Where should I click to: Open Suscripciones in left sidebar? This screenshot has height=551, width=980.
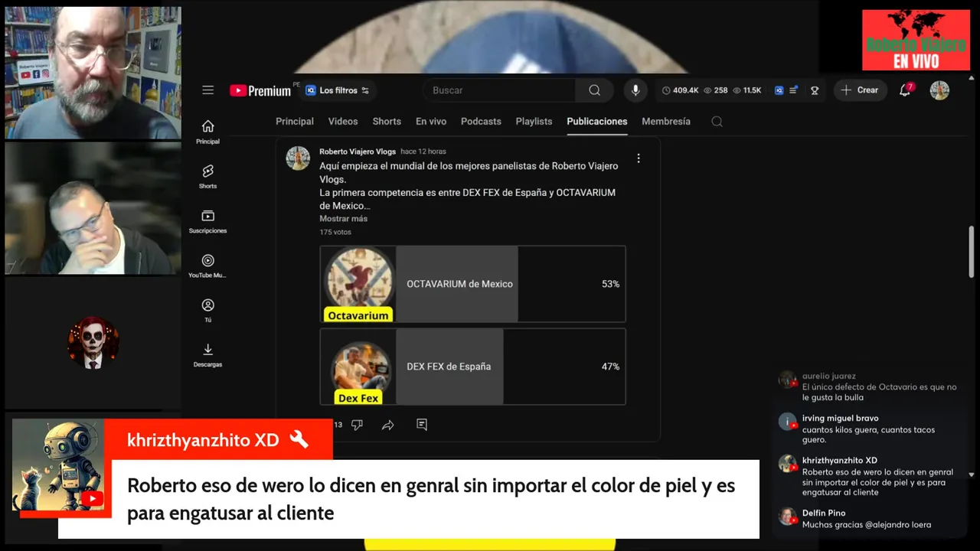pyautogui.click(x=207, y=221)
